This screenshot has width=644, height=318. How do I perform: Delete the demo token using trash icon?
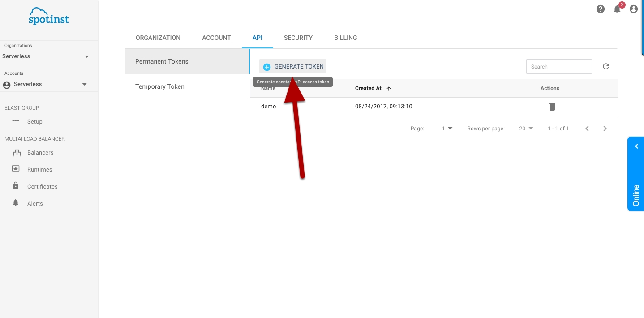(552, 107)
